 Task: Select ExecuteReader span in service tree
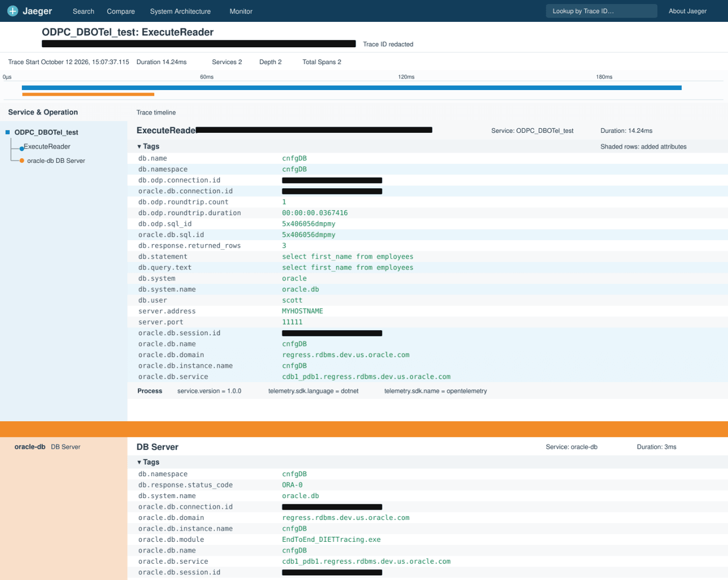(47, 147)
